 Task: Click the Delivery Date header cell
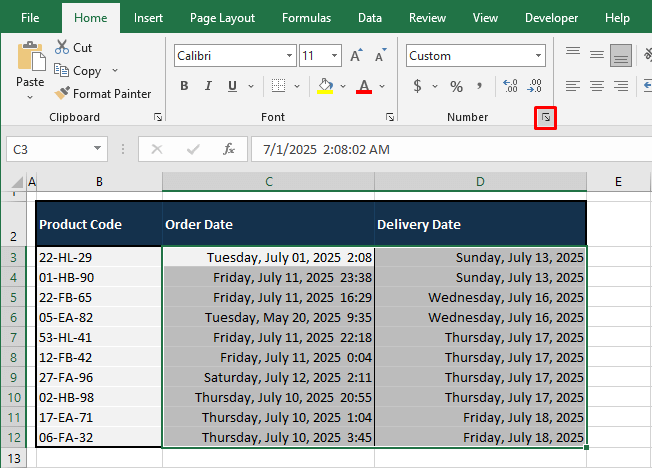tap(480, 224)
